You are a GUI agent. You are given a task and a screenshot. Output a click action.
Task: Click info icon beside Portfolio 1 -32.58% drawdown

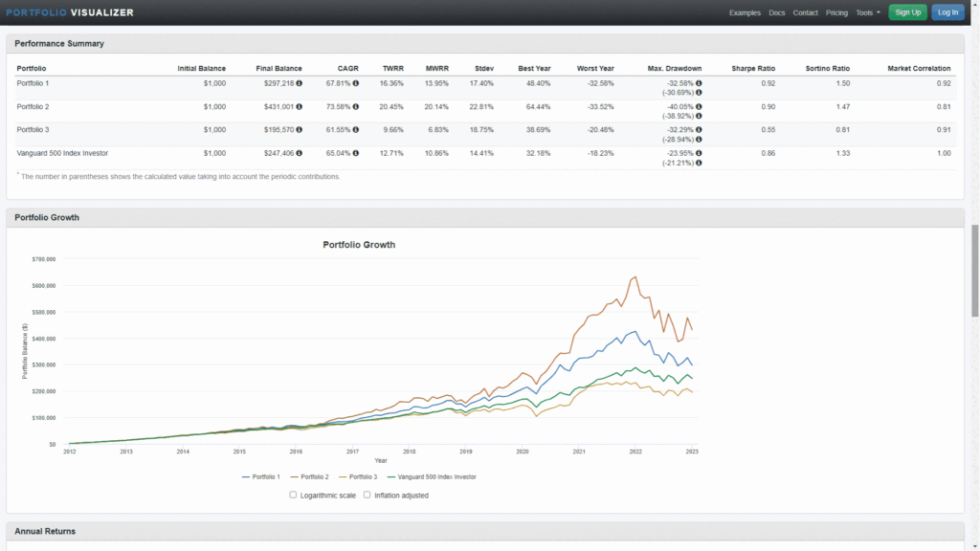[x=699, y=83]
